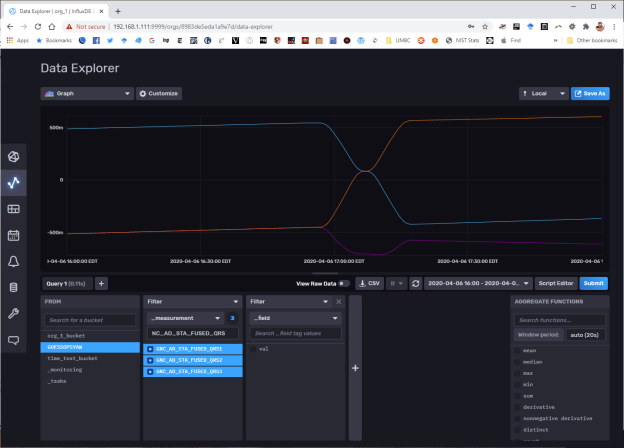Open the Alerts bell icon in sidebar

coord(14,261)
